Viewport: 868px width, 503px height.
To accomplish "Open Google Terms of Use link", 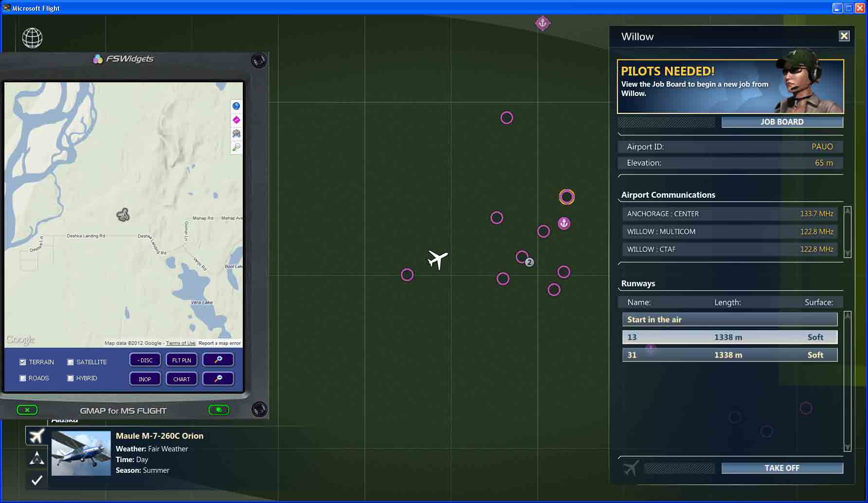I will (x=181, y=343).
